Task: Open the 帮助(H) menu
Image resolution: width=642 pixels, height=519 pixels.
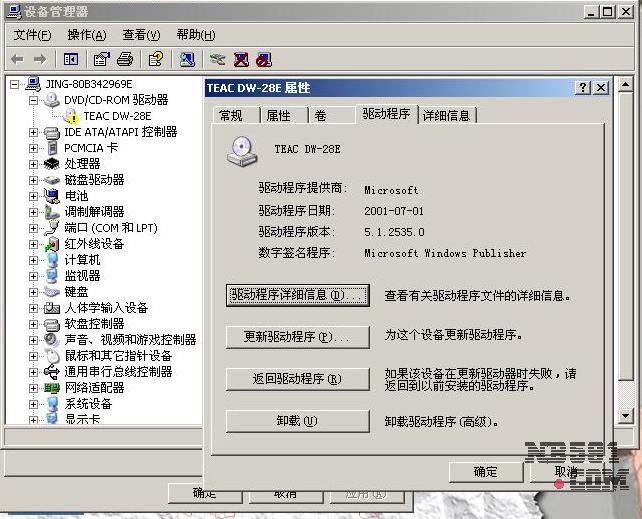Action: coord(196,35)
